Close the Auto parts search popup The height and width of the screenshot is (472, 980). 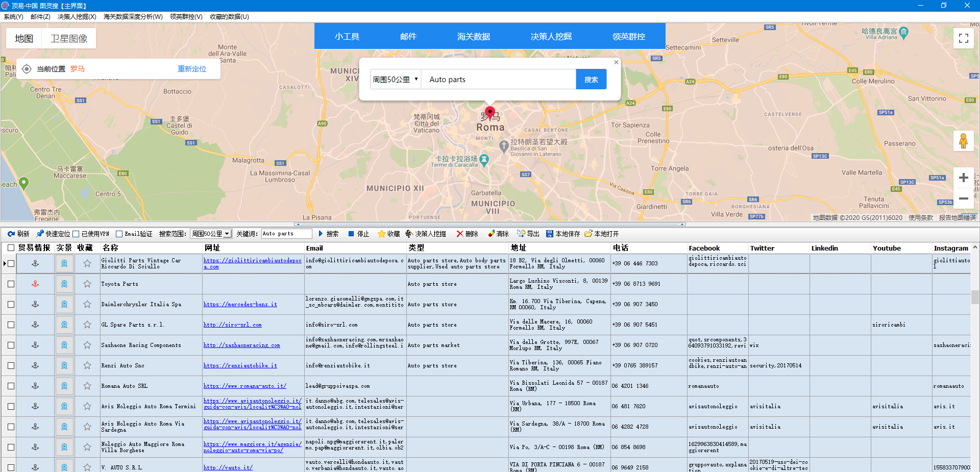616,62
